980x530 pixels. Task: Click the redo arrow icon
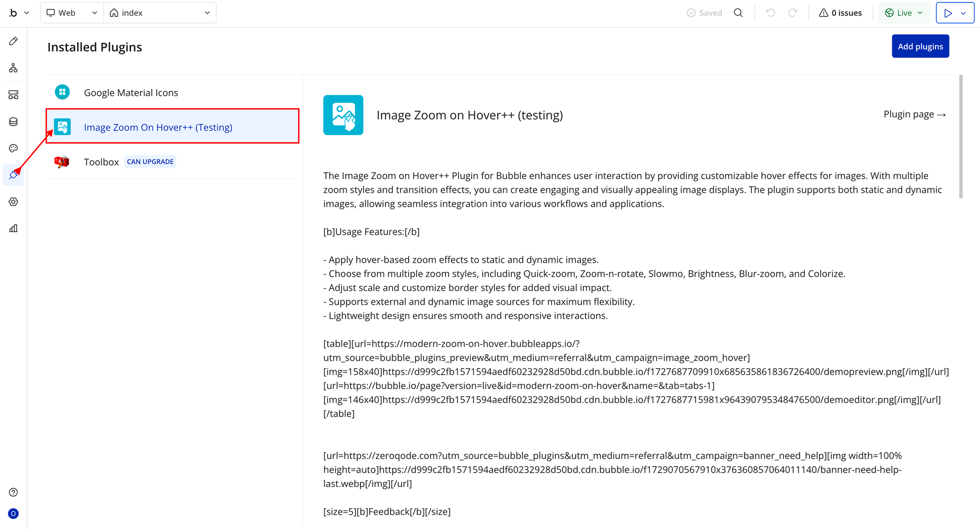click(x=793, y=13)
